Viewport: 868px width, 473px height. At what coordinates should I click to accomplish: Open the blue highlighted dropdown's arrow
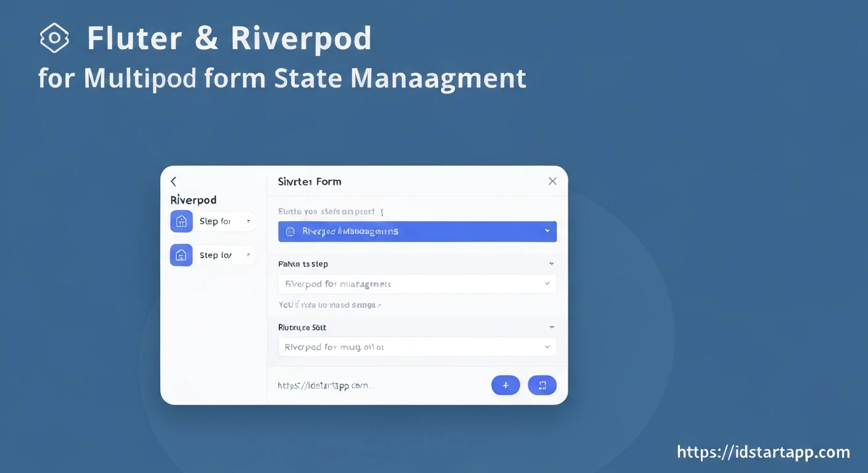[x=547, y=231]
